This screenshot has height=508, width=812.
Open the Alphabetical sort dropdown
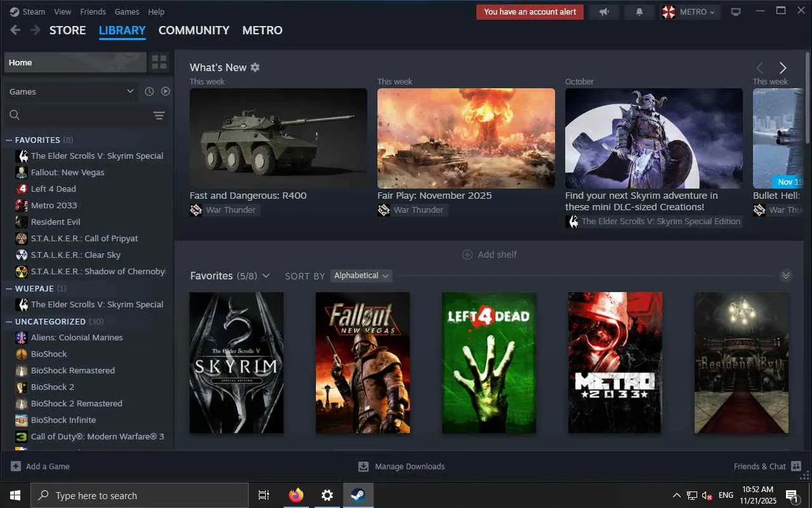362,276
